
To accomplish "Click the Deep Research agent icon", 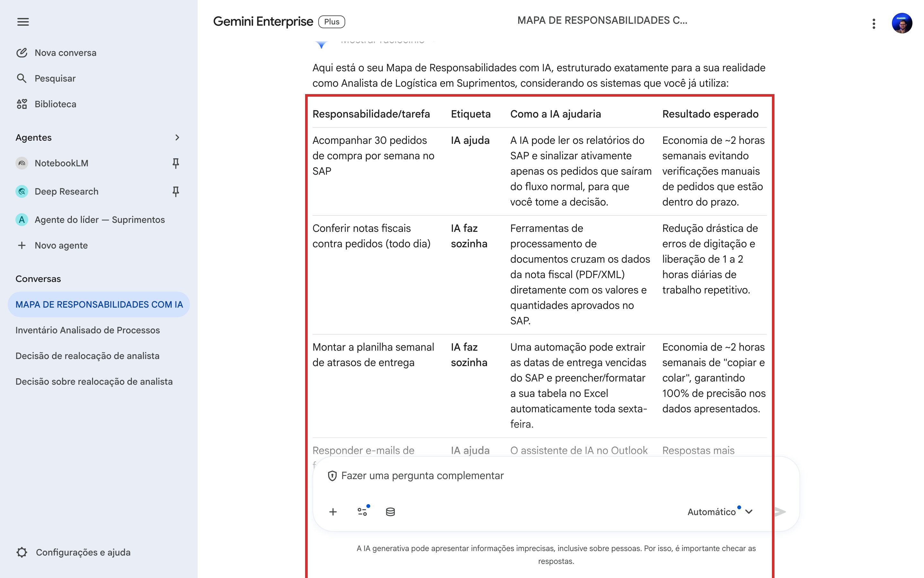I will coord(22,191).
